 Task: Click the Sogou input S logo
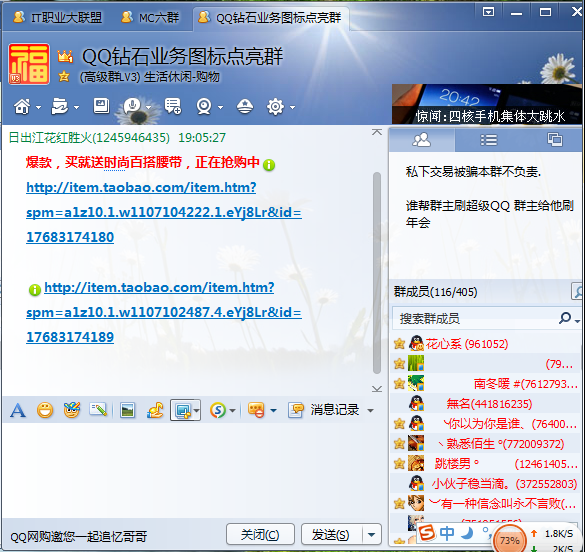point(426,533)
